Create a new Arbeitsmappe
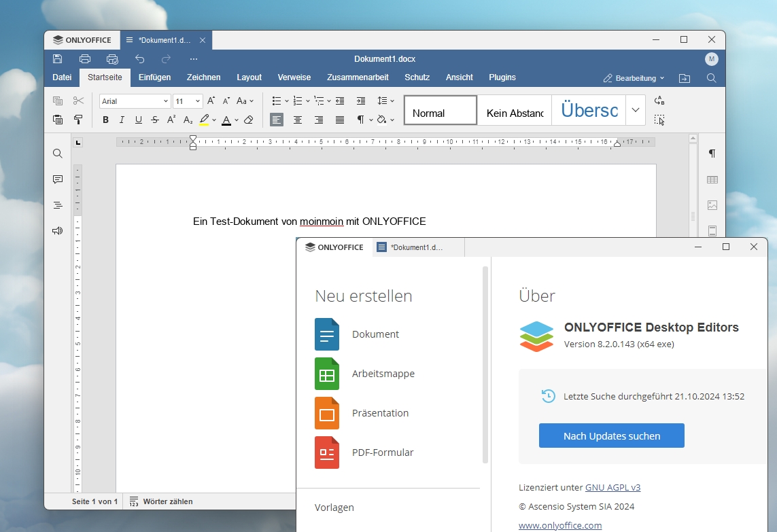This screenshot has height=532, width=777. tap(365, 374)
